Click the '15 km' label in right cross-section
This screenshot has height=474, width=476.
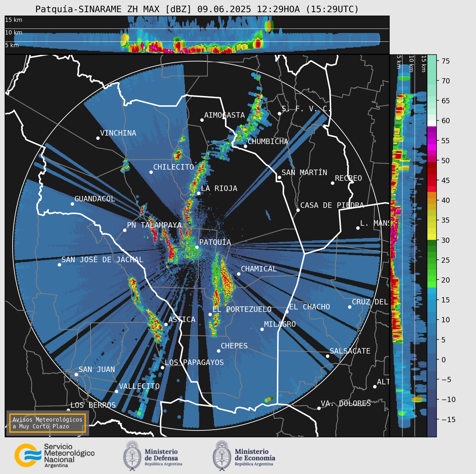point(424,64)
